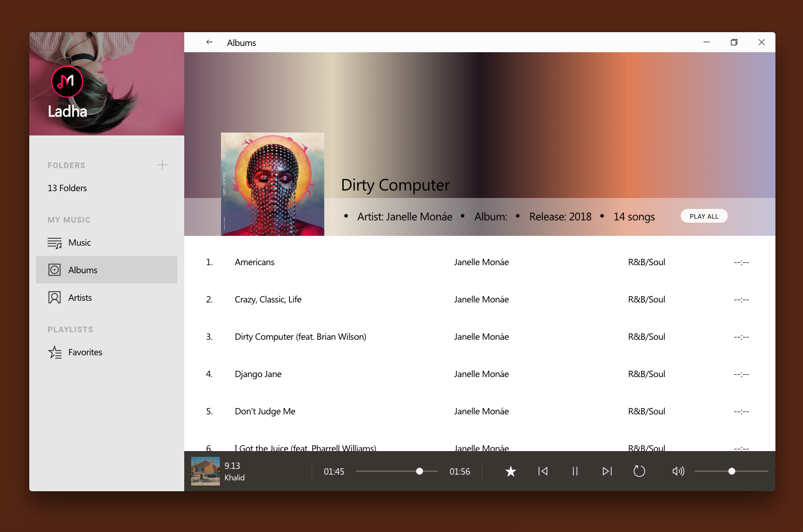Click R&B/Soul genre on Don't Judge Me row
The height and width of the screenshot is (532, 803).
[x=647, y=411]
